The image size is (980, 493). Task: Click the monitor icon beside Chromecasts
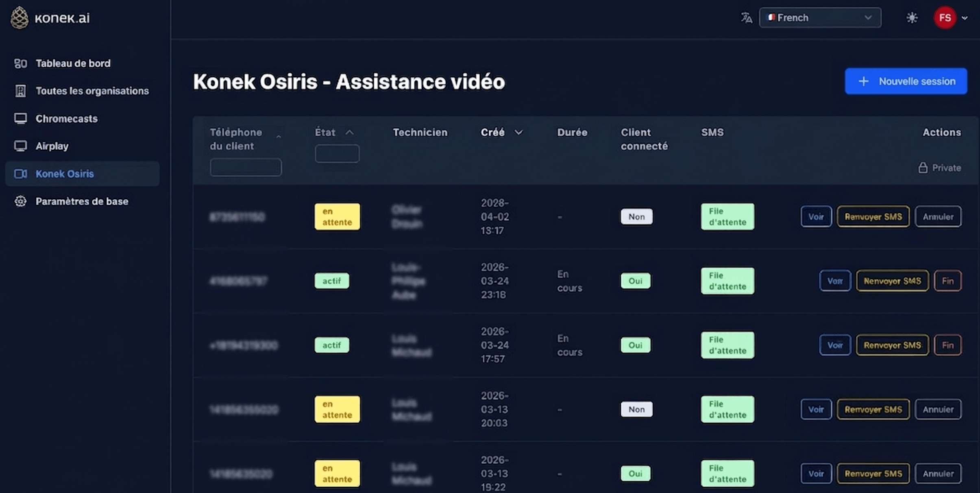tap(20, 118)
